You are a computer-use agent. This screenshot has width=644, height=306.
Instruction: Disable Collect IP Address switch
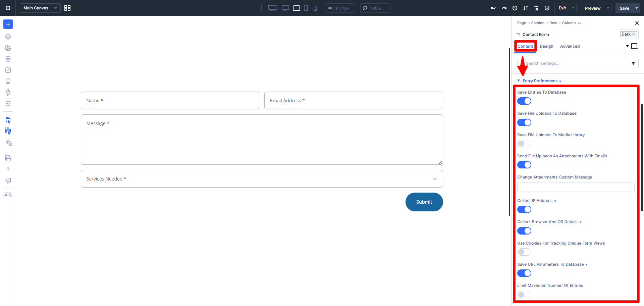pyautogui.click(x=524, y=209)
